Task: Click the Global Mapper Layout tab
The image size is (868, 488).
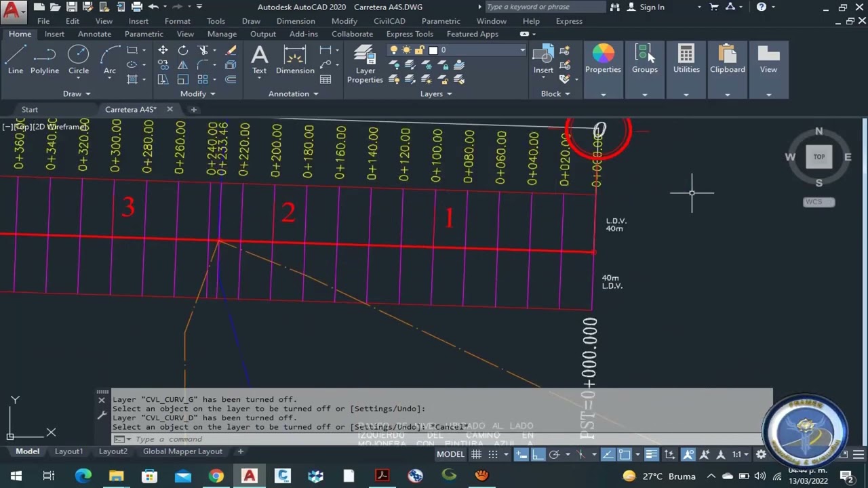Action: [x=182, y=451]
